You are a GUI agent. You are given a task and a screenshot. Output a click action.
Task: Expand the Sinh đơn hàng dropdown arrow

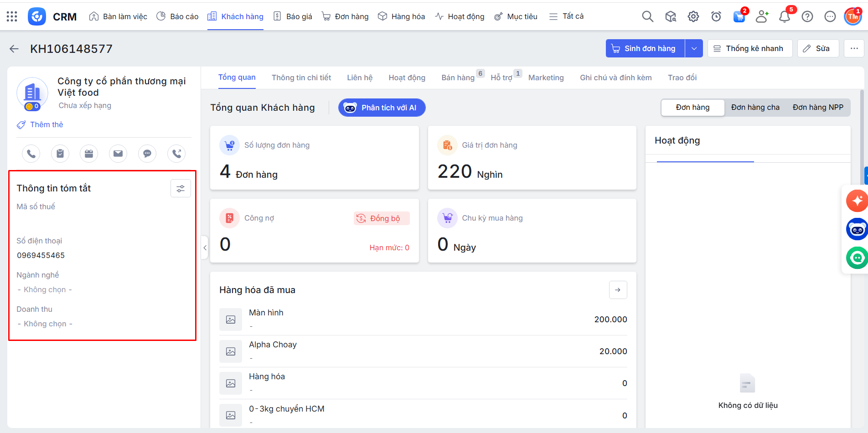tap(694, 48)
